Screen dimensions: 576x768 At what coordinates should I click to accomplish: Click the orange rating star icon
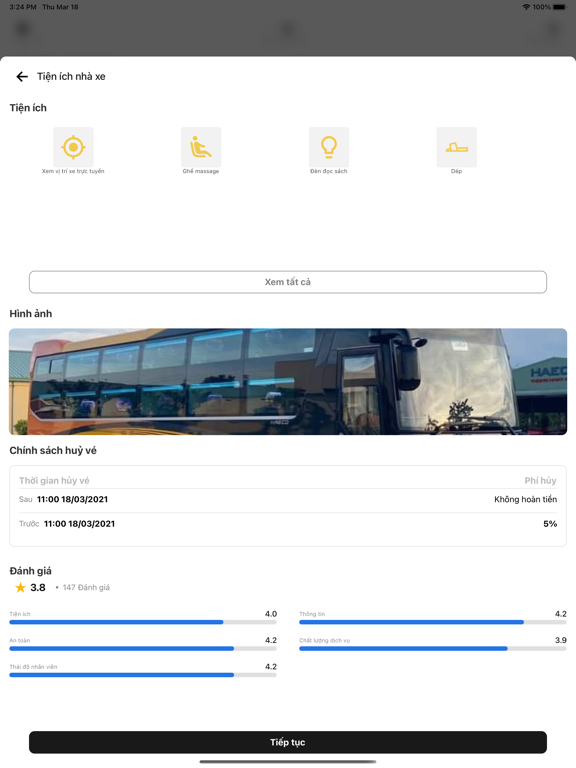pyautogui.click(x=20, y=587)
